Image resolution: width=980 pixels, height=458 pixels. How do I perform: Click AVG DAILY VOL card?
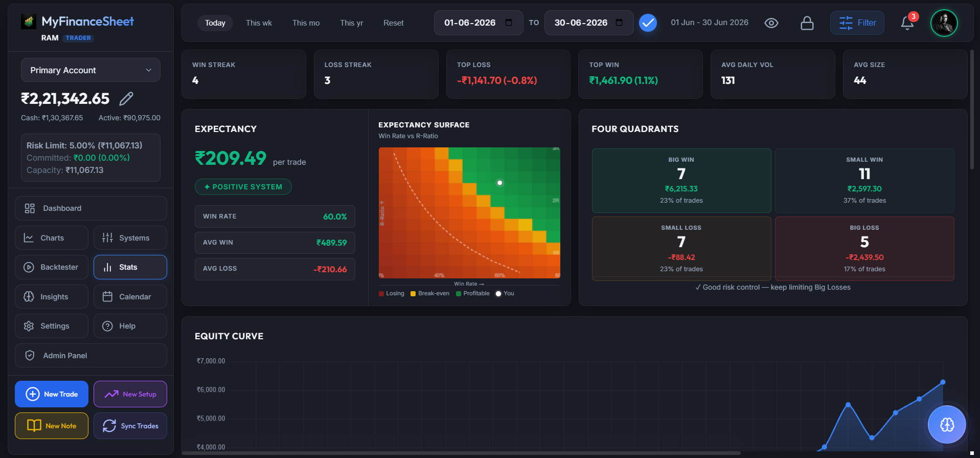click(x=772, y=74)
